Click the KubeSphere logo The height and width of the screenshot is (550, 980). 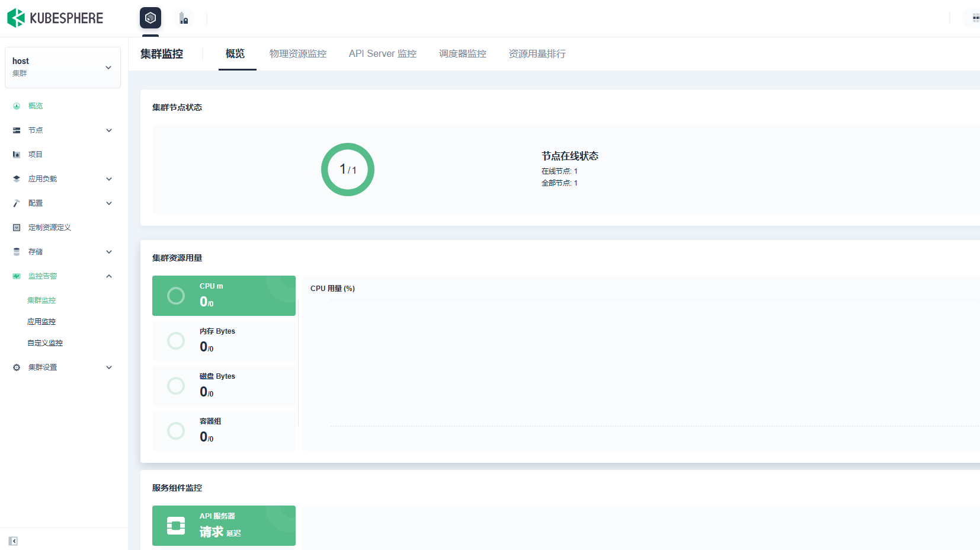point(55,18)
